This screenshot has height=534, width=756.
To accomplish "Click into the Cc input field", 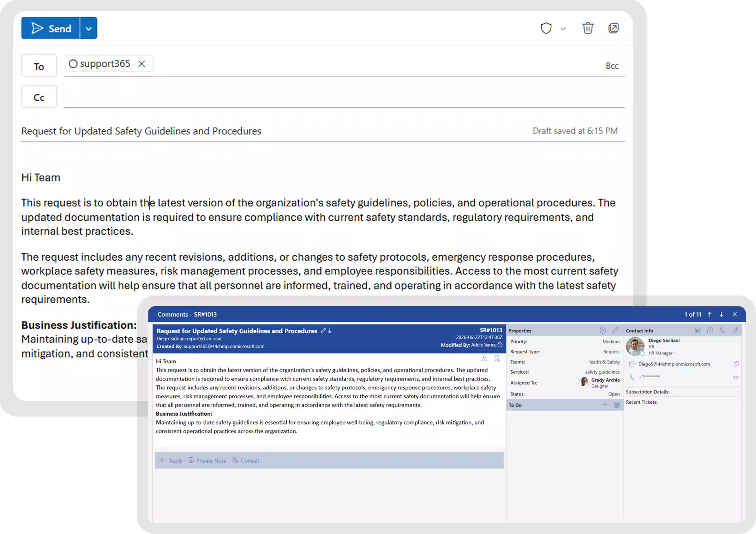I will point(344,97).
